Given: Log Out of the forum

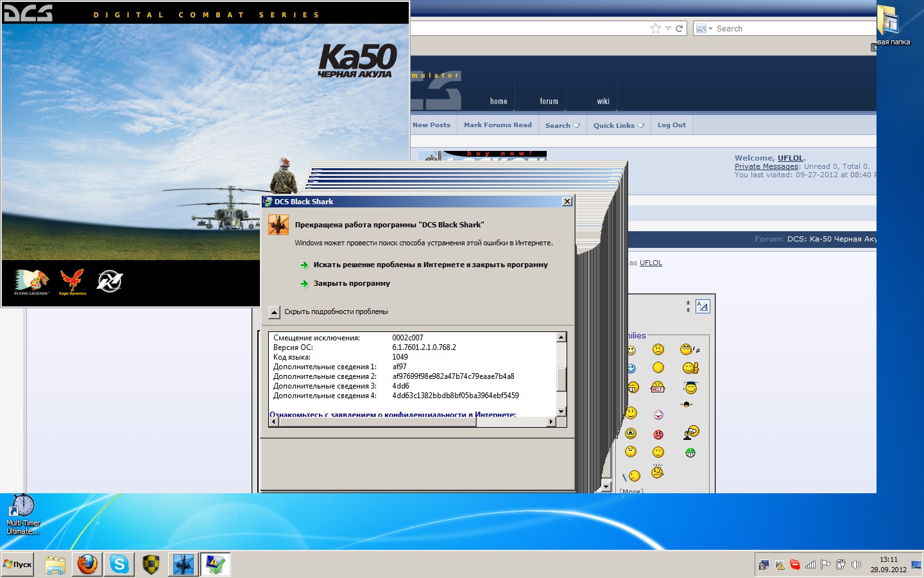Looking at the screenshot, I should coord(672,125).
